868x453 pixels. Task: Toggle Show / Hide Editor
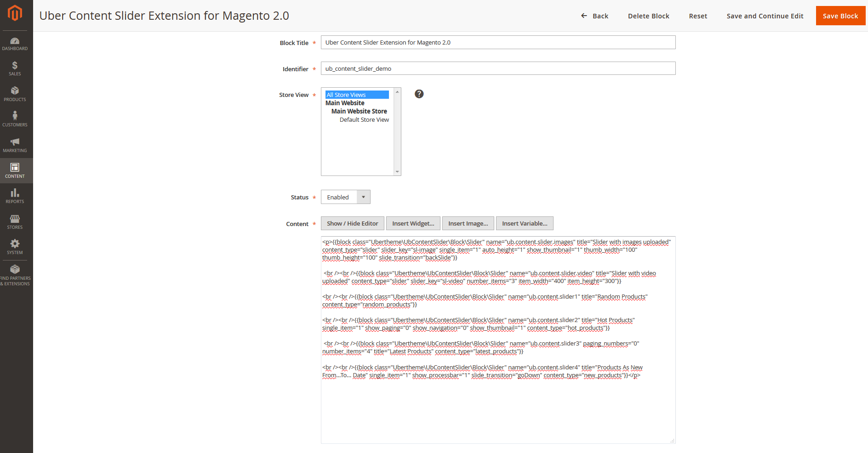353,223
